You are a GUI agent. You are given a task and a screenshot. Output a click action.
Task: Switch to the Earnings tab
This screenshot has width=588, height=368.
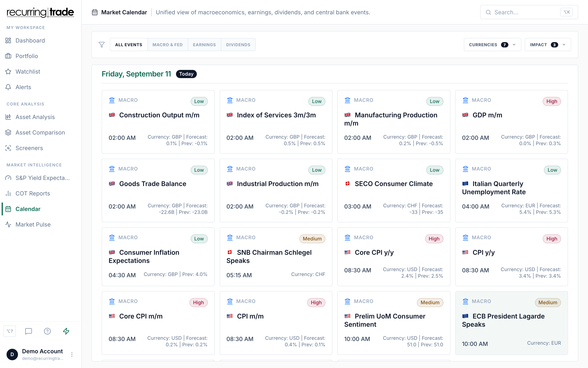point(204,45)
